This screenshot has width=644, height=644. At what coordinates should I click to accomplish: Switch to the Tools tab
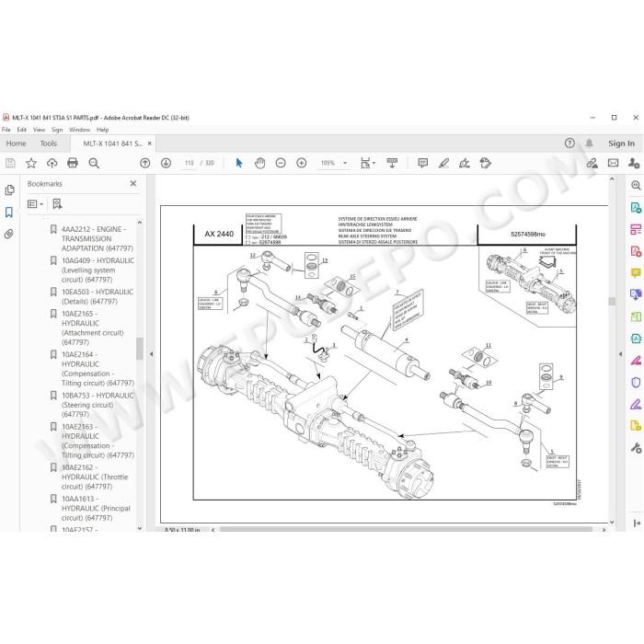tap(49, 144)
